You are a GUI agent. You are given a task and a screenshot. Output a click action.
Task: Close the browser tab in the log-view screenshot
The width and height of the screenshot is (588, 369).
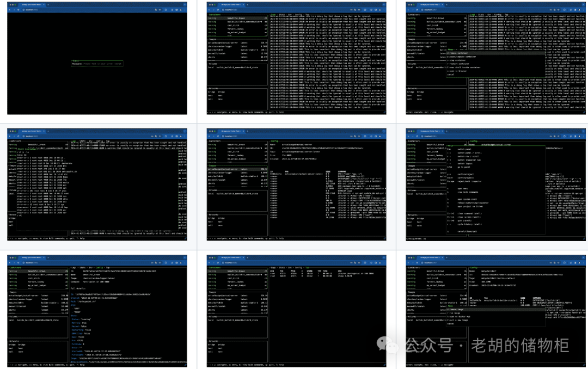click(x=243, y=4)
